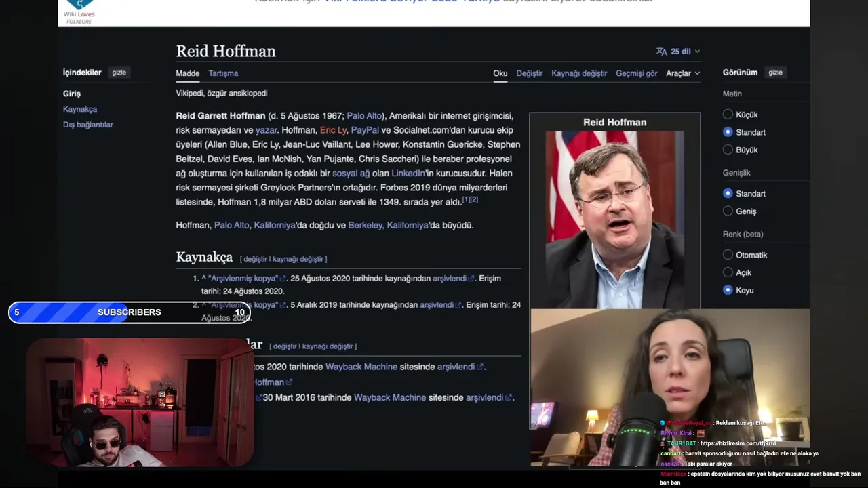The width and height of the screenshot is (868, 488).
Task: Click the woman's video overlay
Action: (670, 388)
